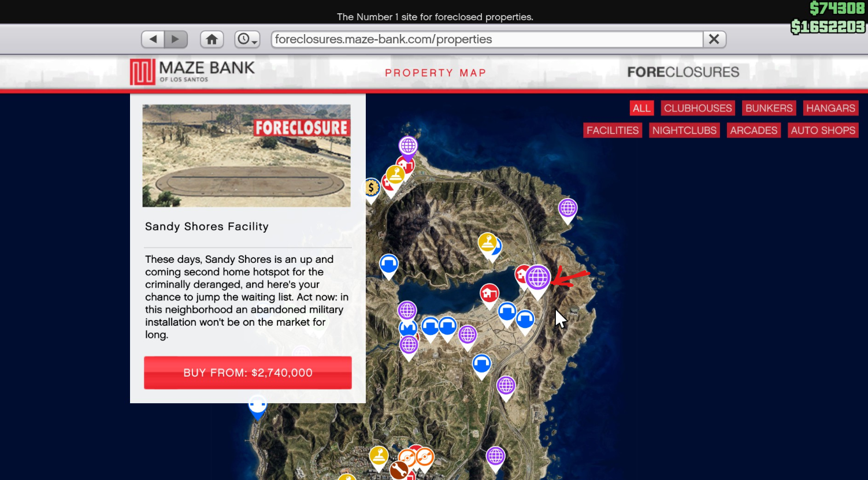The image size is (868, 480).
Task: Filter the map by Auto Shops
Action: pos(823,131)
